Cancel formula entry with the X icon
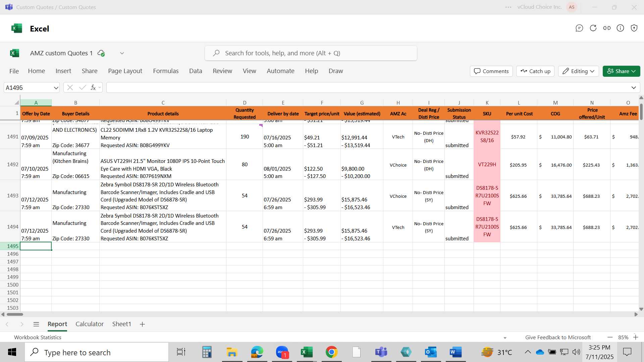 (70, 87)
